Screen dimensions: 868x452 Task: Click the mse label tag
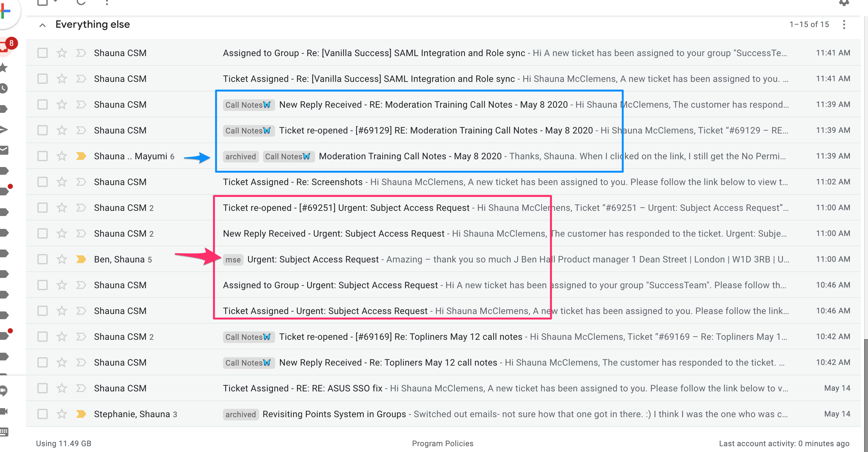(x=233, y=260)
